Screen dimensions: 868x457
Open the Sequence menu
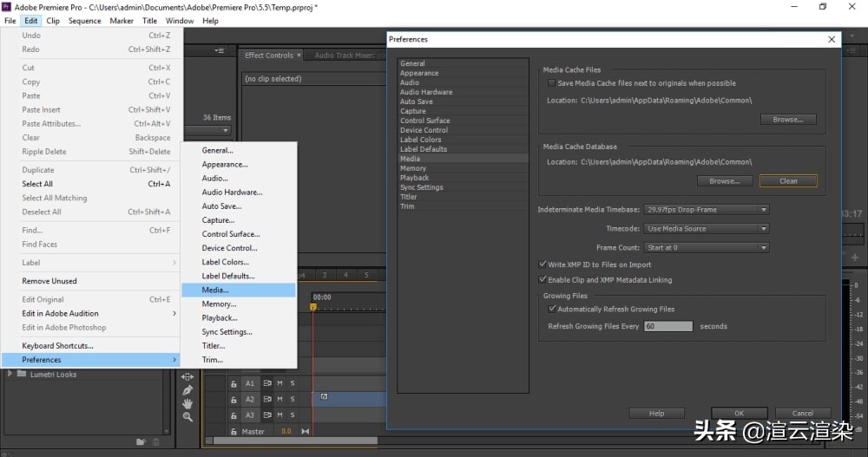[x=85, y=21]
